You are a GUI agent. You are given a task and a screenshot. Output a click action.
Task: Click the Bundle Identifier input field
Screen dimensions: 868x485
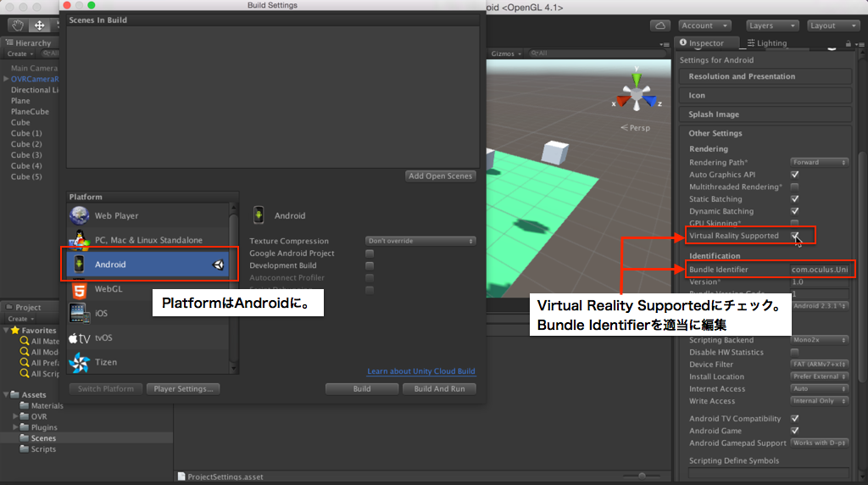coord(820,270)
